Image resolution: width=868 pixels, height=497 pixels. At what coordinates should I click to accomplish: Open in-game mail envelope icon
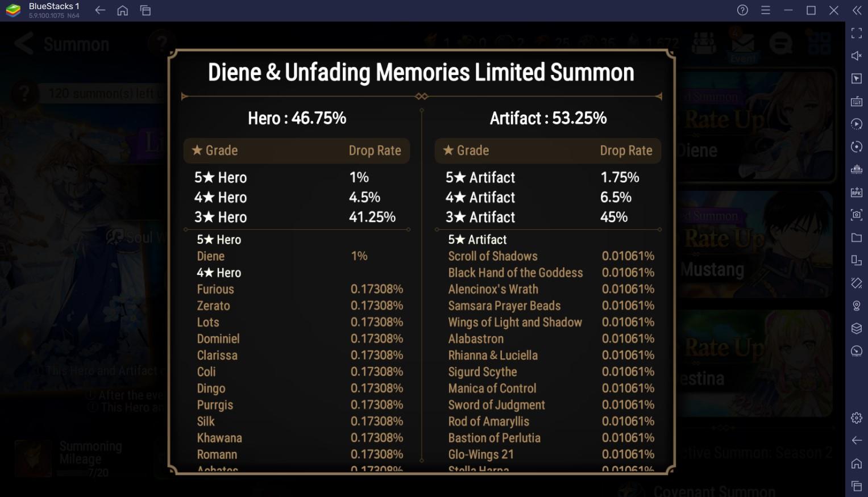(743, 44)
